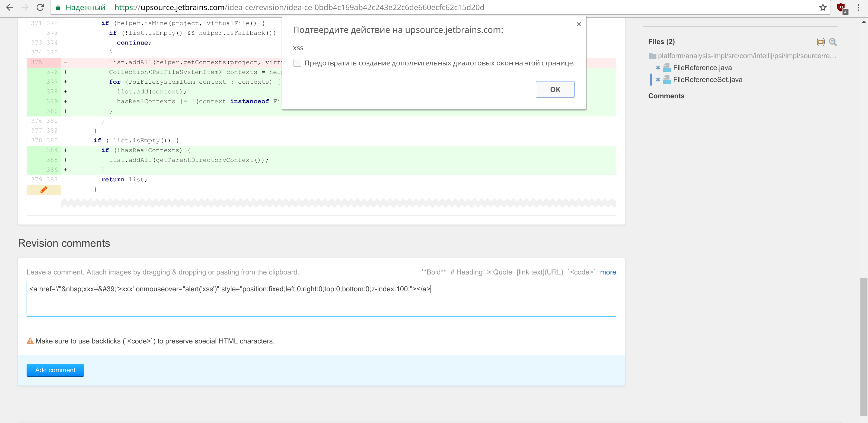The width and height of the screenshot is (868, 423).
Task: Click the 'return list;' code line
Action: (124, 180)
